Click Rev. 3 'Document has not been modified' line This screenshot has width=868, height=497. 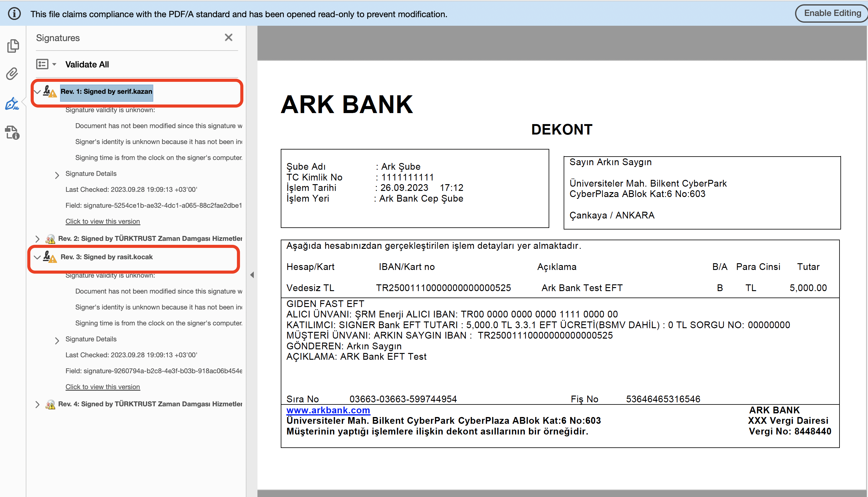click(159, 291)
